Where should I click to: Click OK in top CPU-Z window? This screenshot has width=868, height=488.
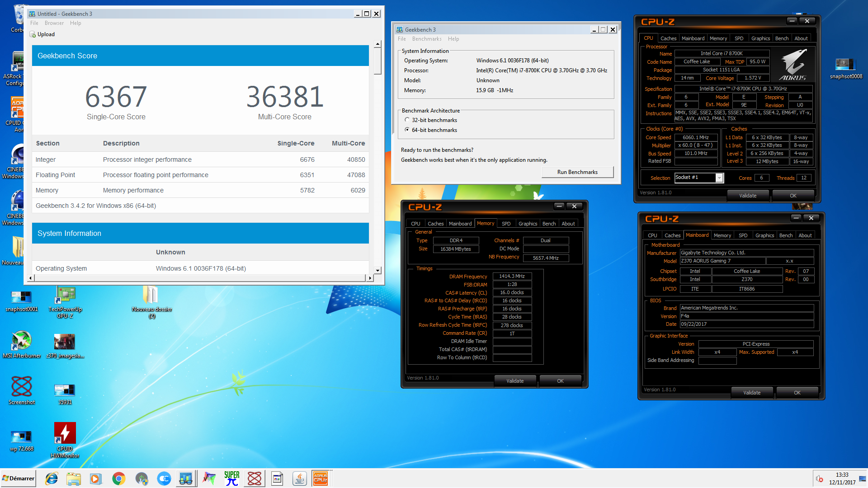pos(793,196)
